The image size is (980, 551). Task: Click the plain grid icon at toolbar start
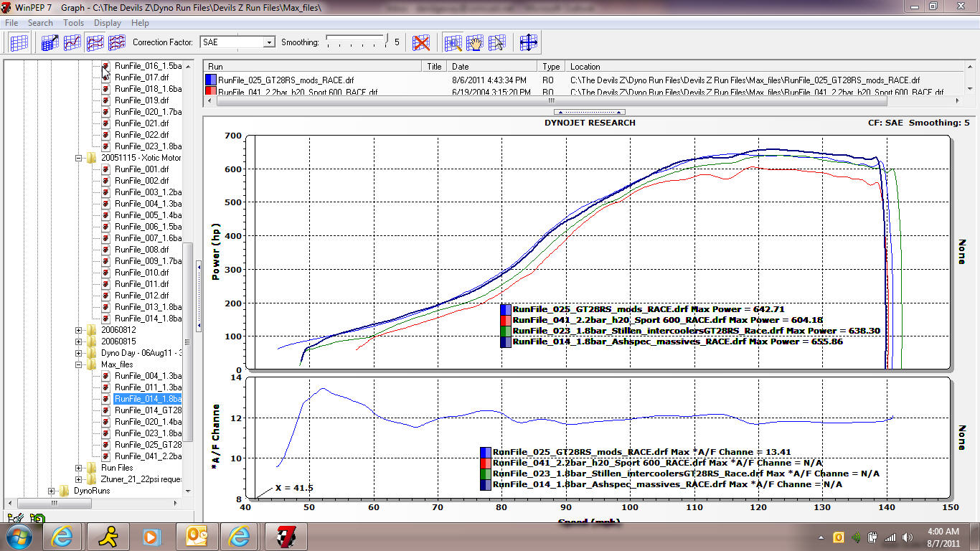(x=19, y=42)
